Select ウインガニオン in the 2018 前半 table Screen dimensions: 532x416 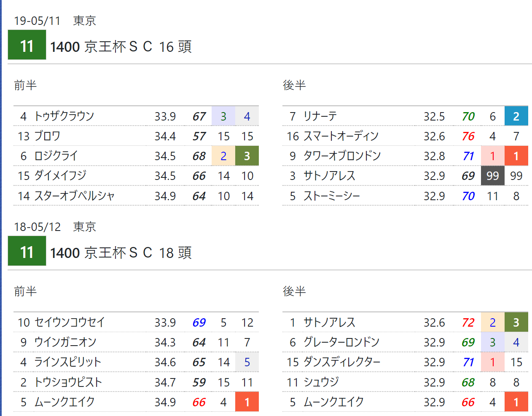click(65, 342)
